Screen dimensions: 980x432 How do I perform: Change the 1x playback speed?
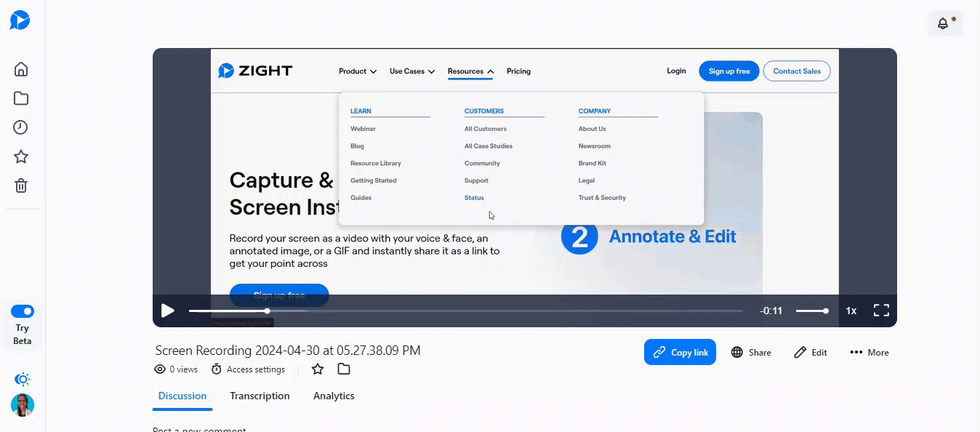click(x=851, y=311)
